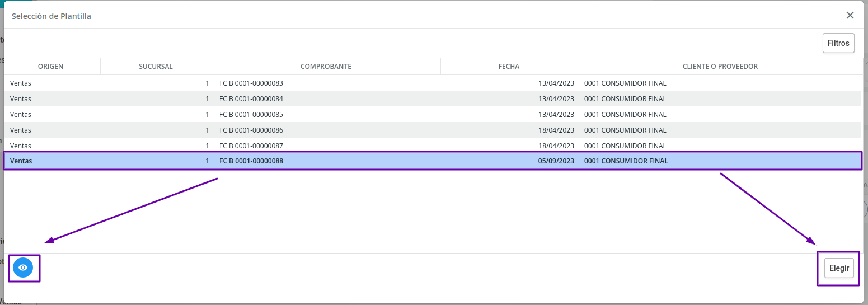The image size is (868, 305).
Task: Click sucursal value in the 00000087 row
Action: tap(207, 146)
